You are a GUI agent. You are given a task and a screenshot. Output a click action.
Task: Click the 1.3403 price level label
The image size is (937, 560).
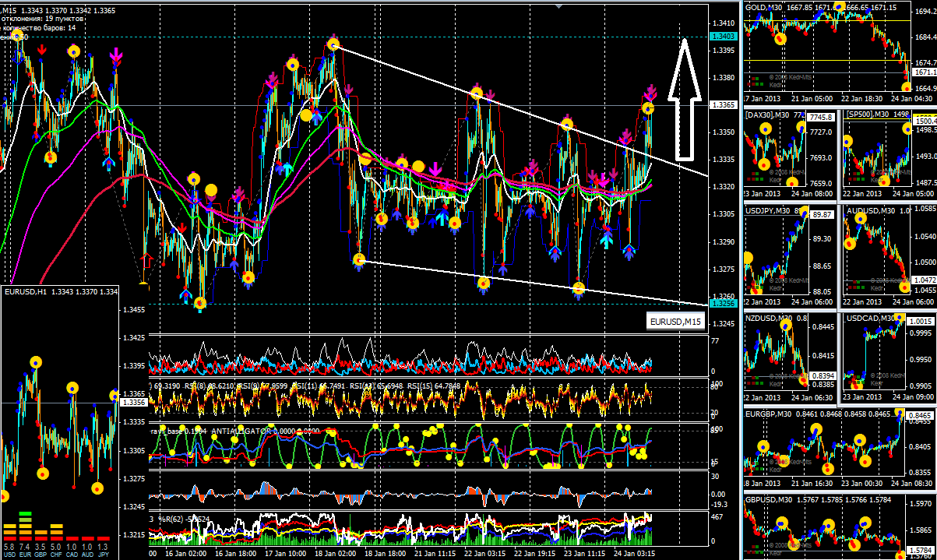tap(723, 37)
